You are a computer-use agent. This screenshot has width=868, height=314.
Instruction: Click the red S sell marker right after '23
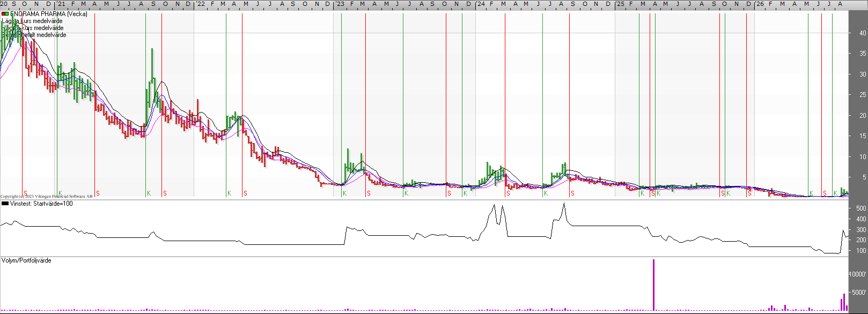pos(369,193)
